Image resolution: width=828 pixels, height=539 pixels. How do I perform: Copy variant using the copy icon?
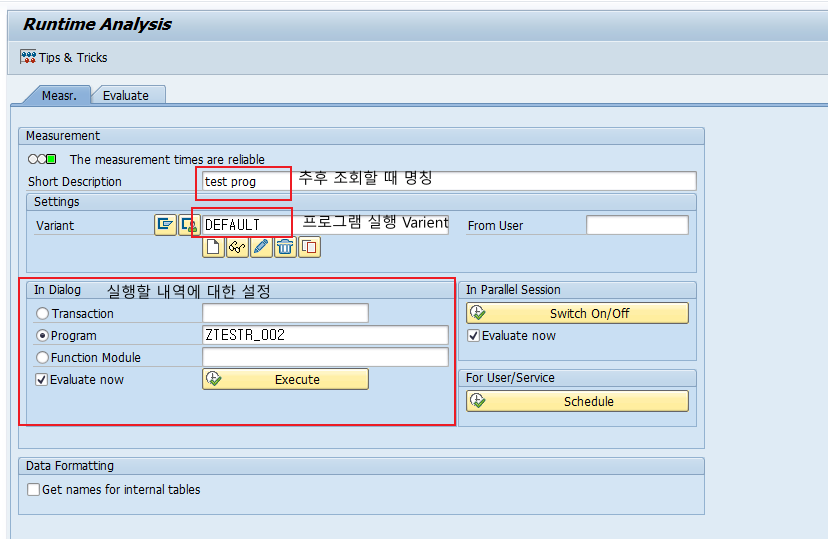(x=309, y=247)
